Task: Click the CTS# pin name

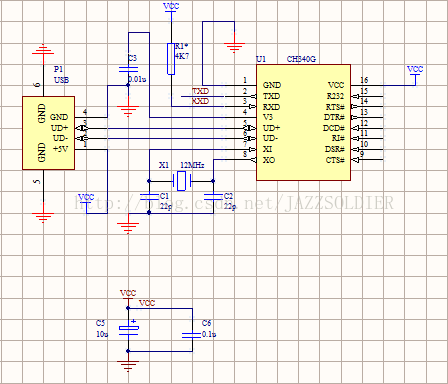Action: tap(335, 160)
